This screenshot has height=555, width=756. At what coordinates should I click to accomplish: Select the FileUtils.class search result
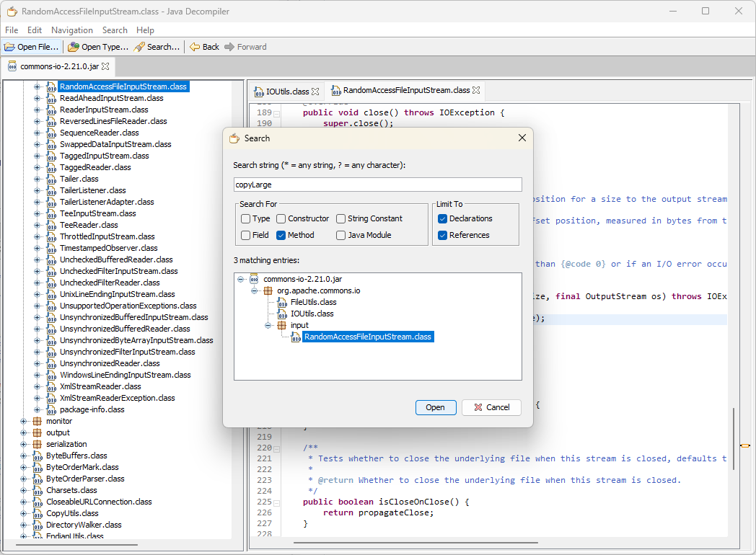coord(313,302)
